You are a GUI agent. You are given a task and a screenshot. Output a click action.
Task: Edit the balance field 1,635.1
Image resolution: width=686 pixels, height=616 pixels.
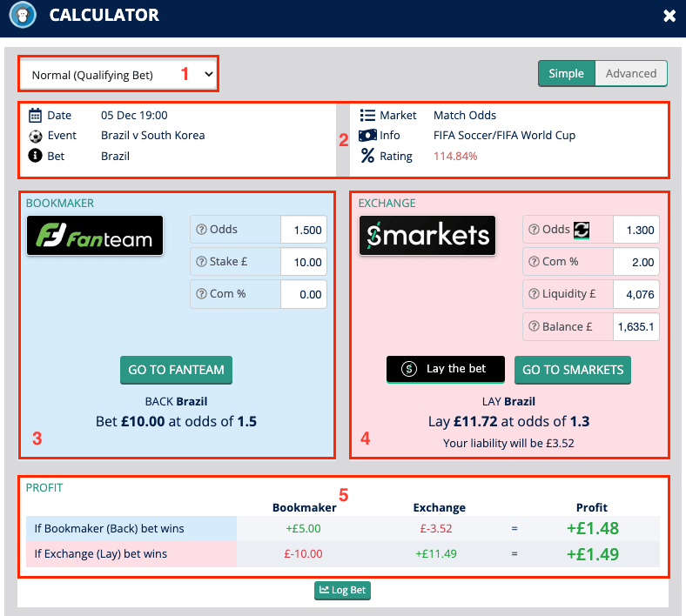pos(636,326)
